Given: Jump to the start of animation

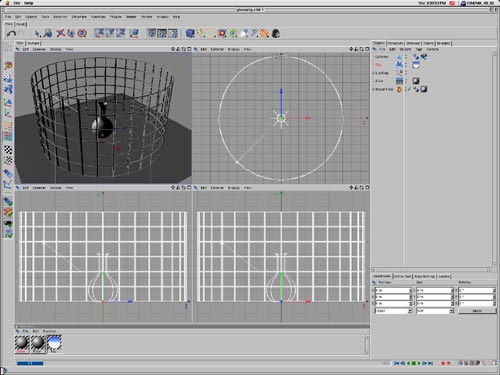Looking at the screenshot, I should 397,363.
